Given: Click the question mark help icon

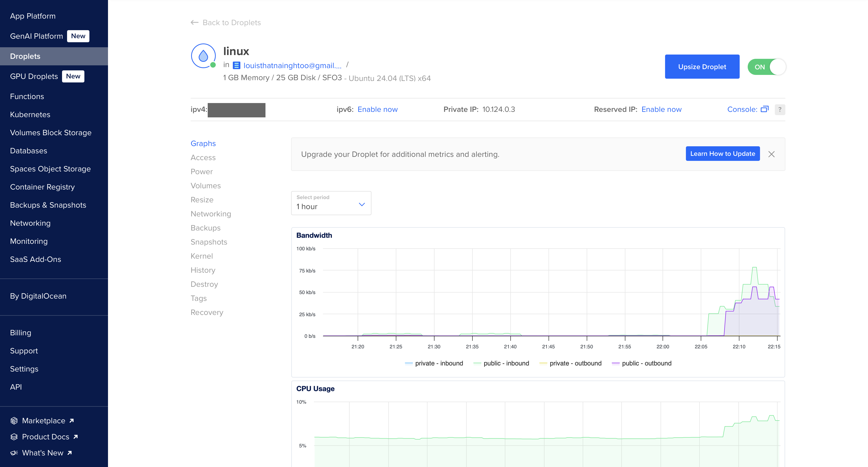Looking at the screenshot, I should (780, 110).
